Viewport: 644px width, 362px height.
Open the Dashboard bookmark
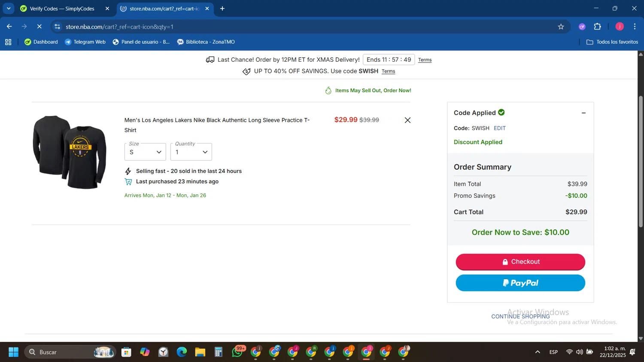(41, 42)
